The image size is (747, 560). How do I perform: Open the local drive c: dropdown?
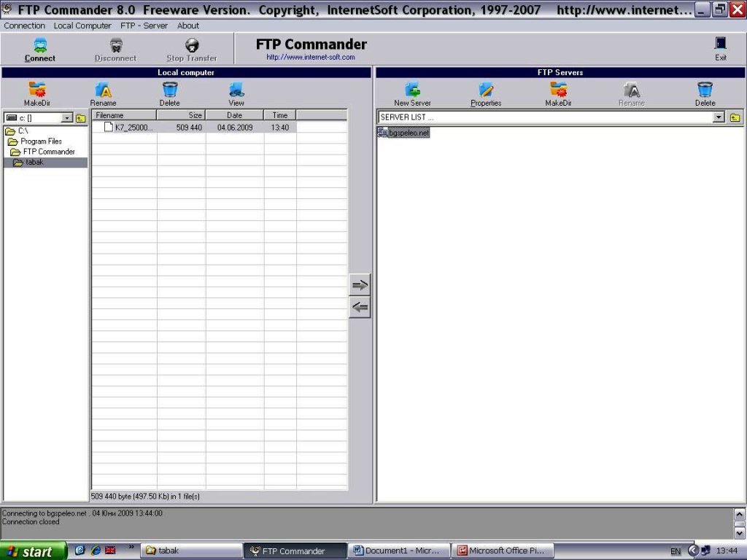coord(67,117)
